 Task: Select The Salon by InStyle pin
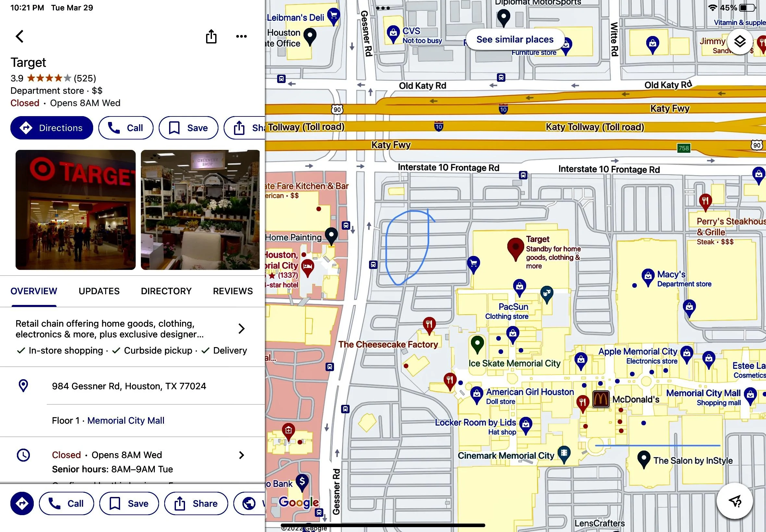(644, 460)
